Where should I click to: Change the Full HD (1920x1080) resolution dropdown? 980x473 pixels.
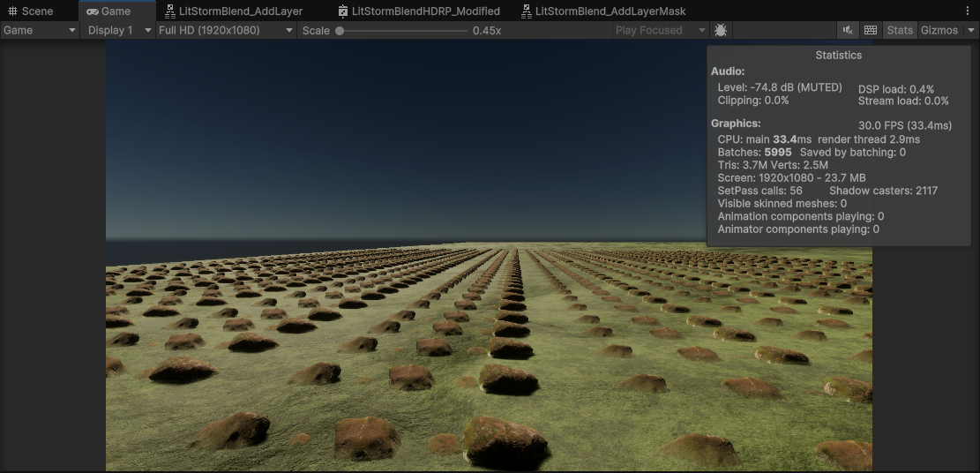(x=225, y=30)
